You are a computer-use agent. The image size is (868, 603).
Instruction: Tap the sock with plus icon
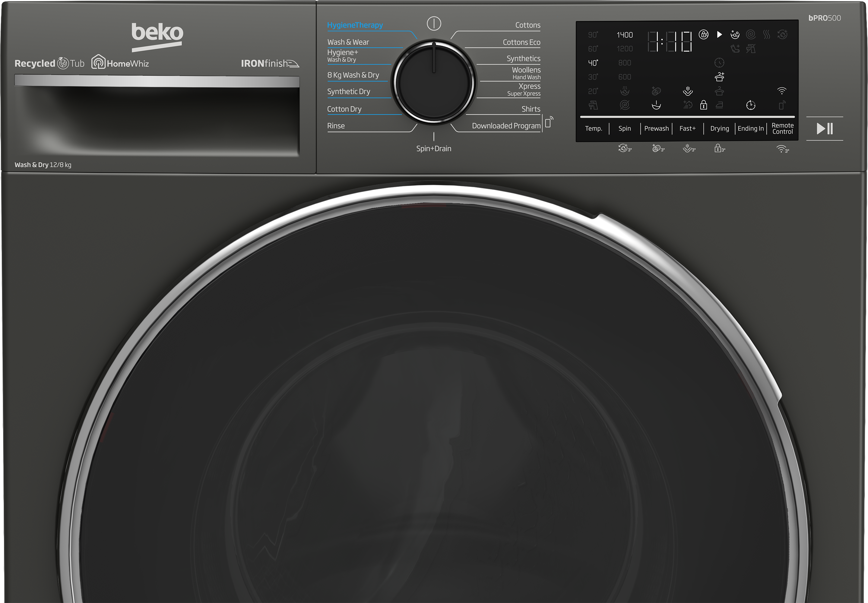pos(735,48)
